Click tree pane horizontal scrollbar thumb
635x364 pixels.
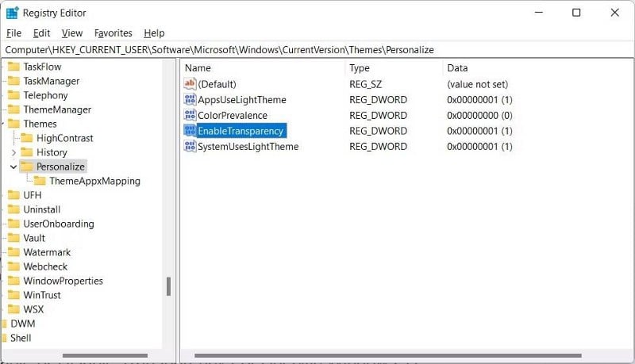click(x=105, y=355)
